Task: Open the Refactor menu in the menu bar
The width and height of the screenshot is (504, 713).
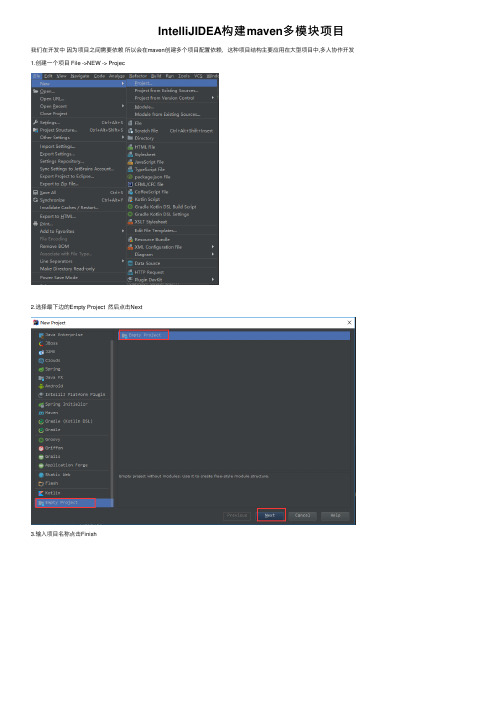Action: 138,76
